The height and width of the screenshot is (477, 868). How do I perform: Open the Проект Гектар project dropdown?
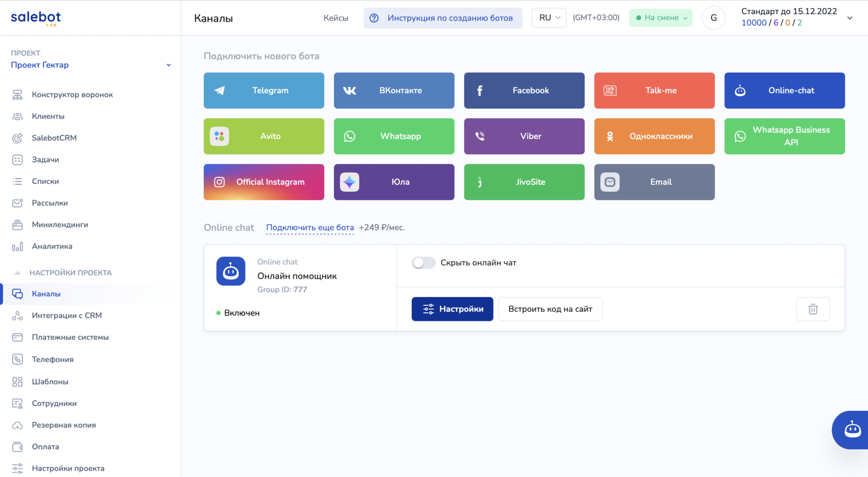91,65
